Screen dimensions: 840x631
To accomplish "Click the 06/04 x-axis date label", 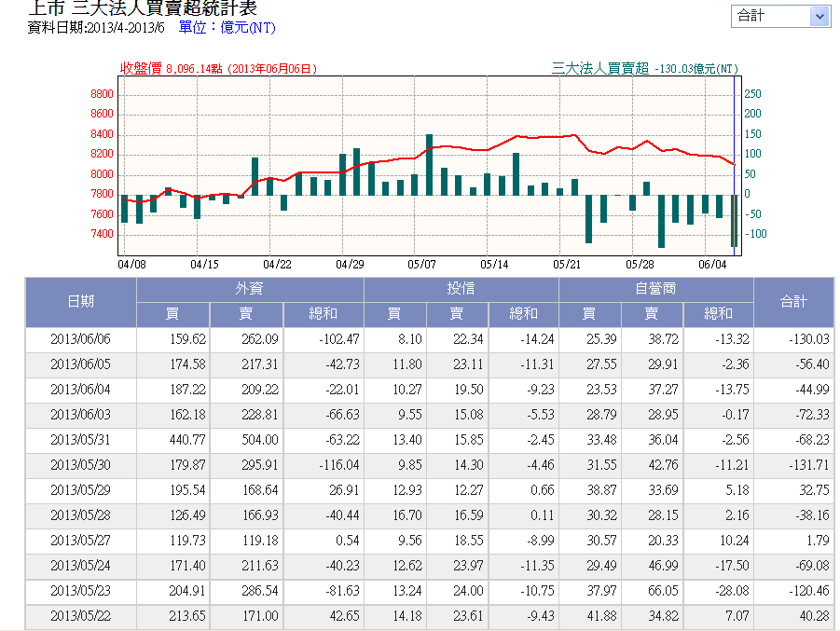I will 712,265.
